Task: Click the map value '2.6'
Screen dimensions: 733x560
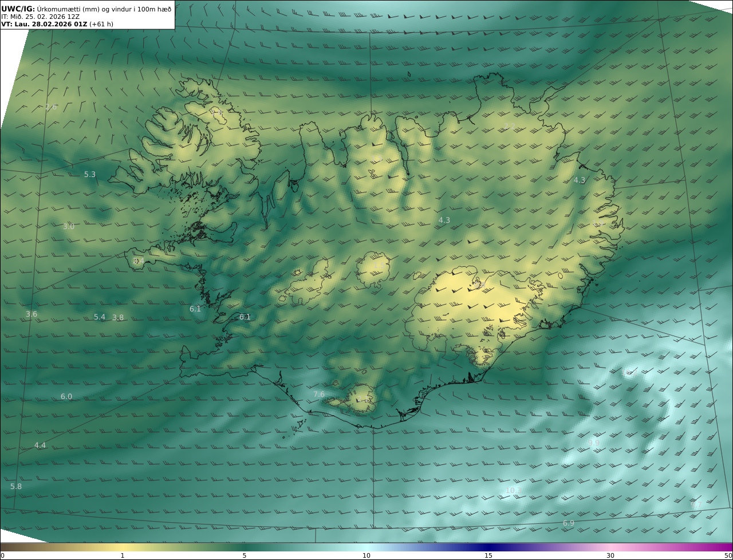Action: click(51, 107)
